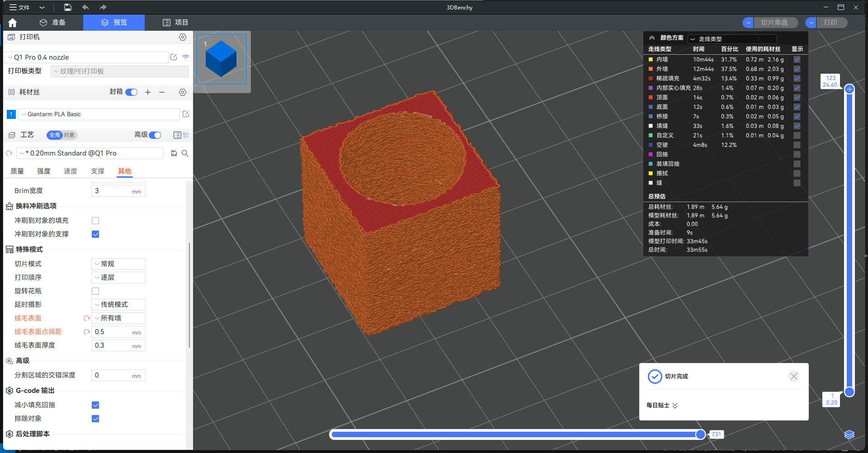Click the search settings magnifier icon
This screenshot has width=868, height=453.
click(185, 153)
